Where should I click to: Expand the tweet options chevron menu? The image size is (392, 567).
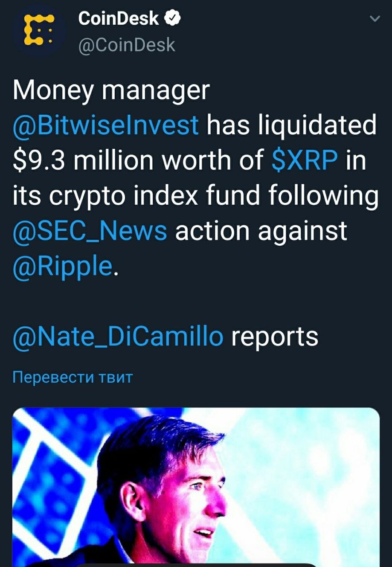(375, 19)
